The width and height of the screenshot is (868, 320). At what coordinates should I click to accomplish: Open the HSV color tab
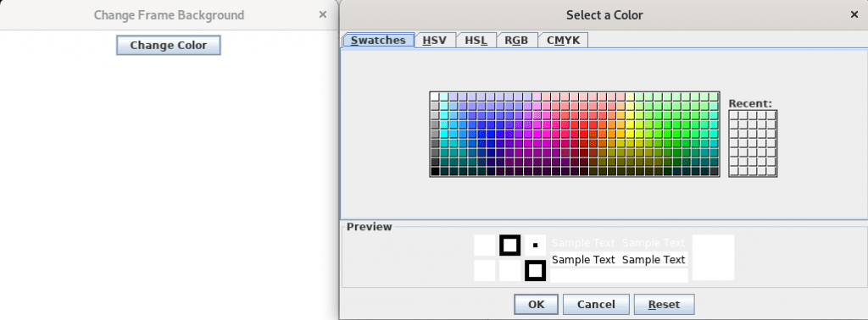click(x=436, y=41)
